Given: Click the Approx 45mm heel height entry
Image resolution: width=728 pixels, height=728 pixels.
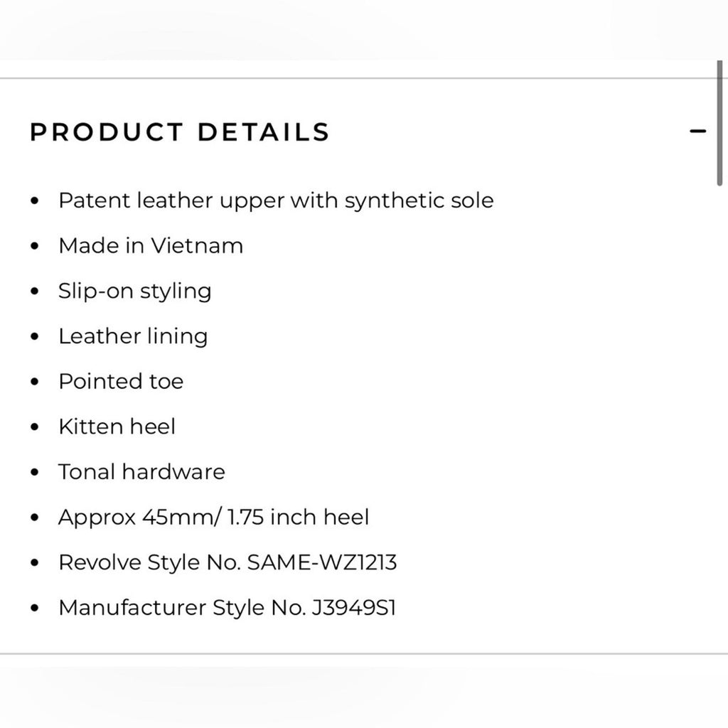Looking at the screenshot, I should [214, 518].
